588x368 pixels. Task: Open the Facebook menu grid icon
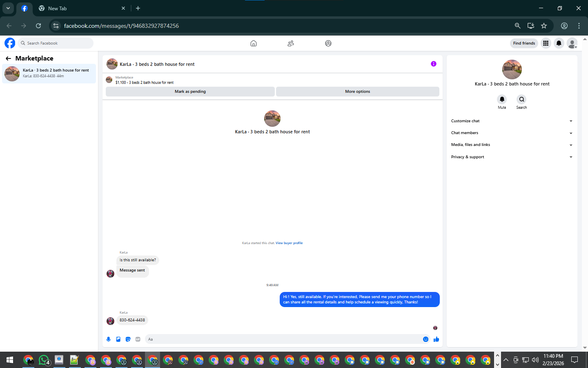(546, 43)
